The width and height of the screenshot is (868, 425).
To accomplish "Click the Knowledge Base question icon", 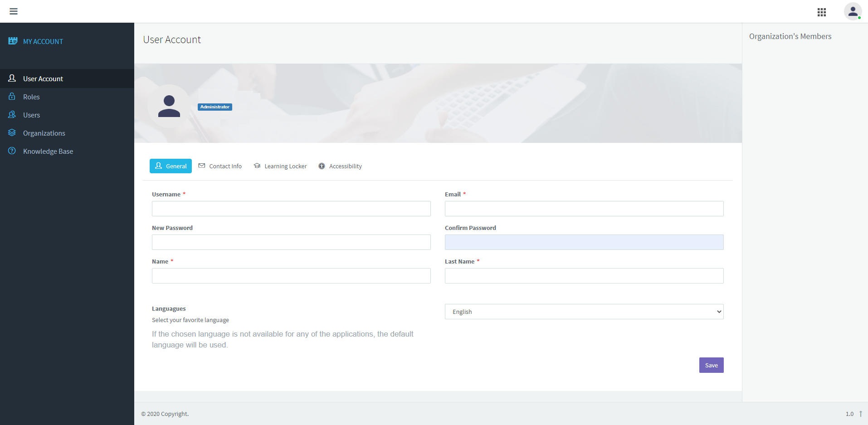I will click(12, 151).
